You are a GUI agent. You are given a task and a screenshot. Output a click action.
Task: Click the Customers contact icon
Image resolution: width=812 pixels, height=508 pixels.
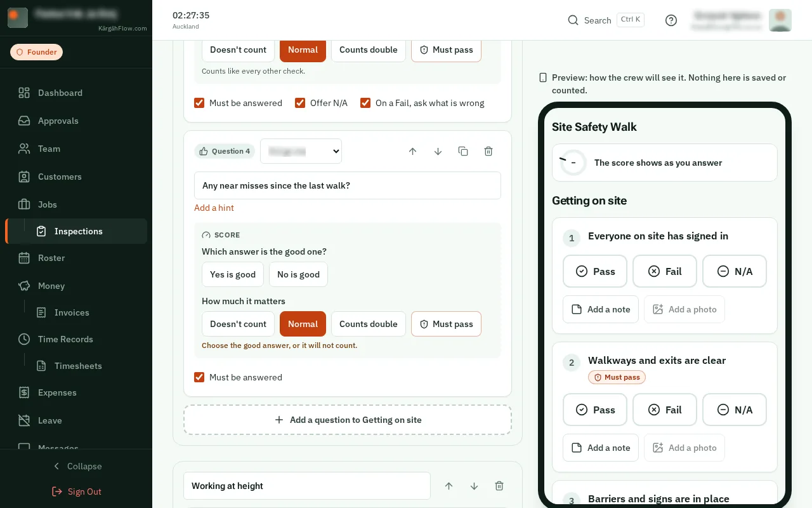pos(24,177)
